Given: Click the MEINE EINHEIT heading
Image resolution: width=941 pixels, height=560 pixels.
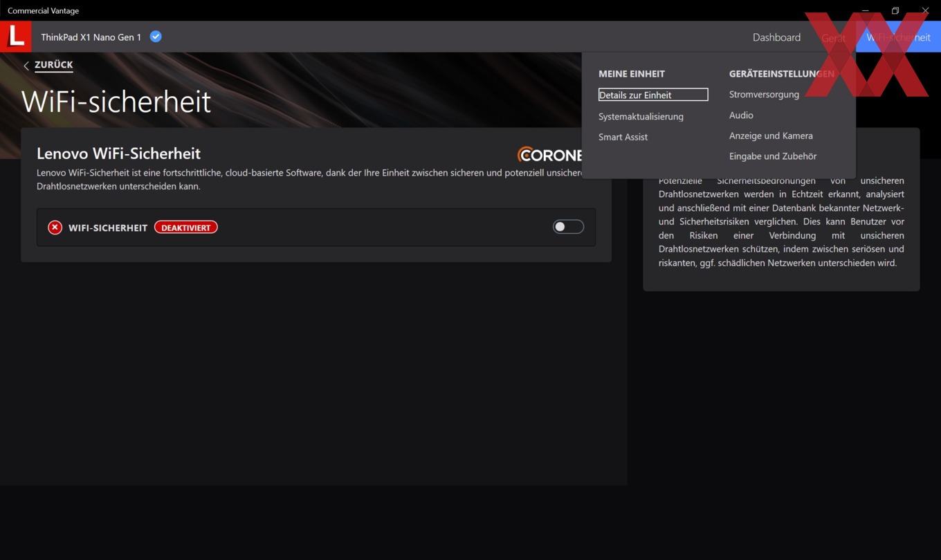Looking at the screenshot, I should coord(632,73).
